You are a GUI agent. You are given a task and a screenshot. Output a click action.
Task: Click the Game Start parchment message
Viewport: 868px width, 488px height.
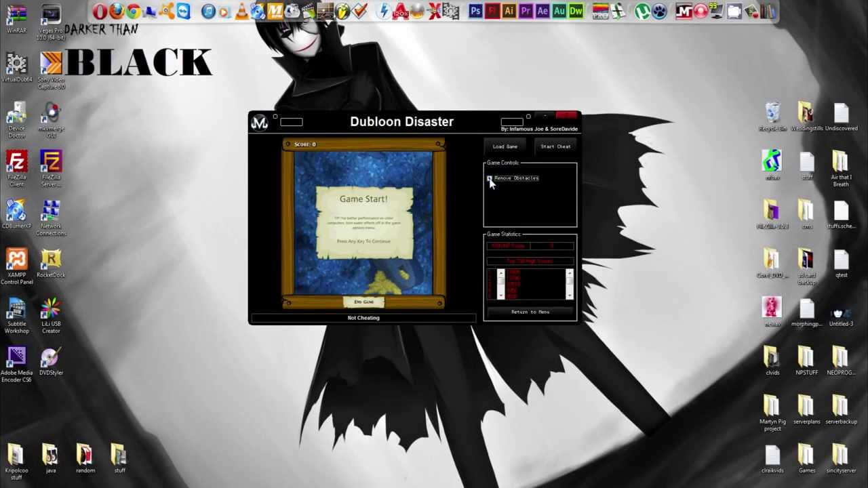point(363,222)
